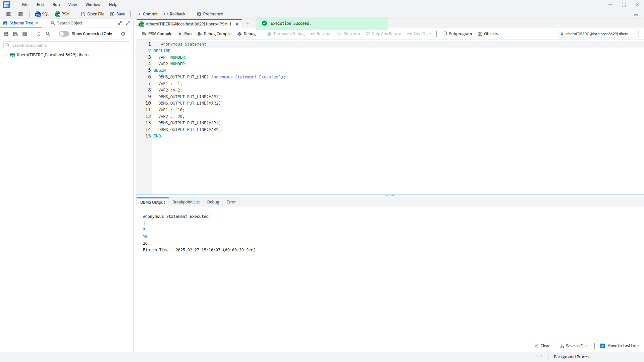Click the schema tree search magnifier icon
This screenshot has width=644, height=362.
(x=48, y=34)
